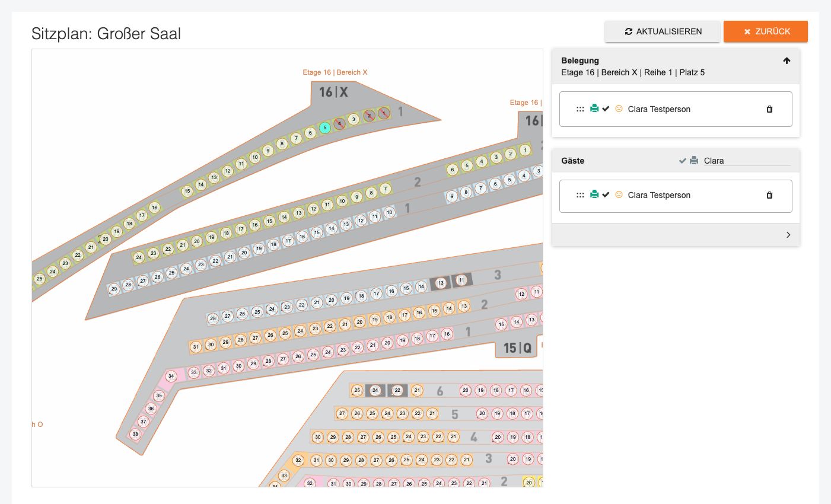Click the 'Belegung' panel heading
Screen dimensions: 831x504
[x=580, y=60]
